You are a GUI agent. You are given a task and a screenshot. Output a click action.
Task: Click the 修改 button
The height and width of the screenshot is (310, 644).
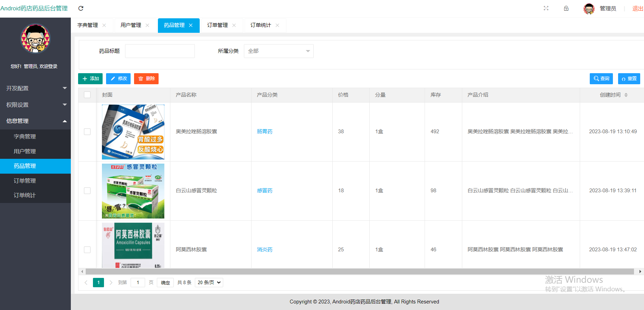[118, 79]
